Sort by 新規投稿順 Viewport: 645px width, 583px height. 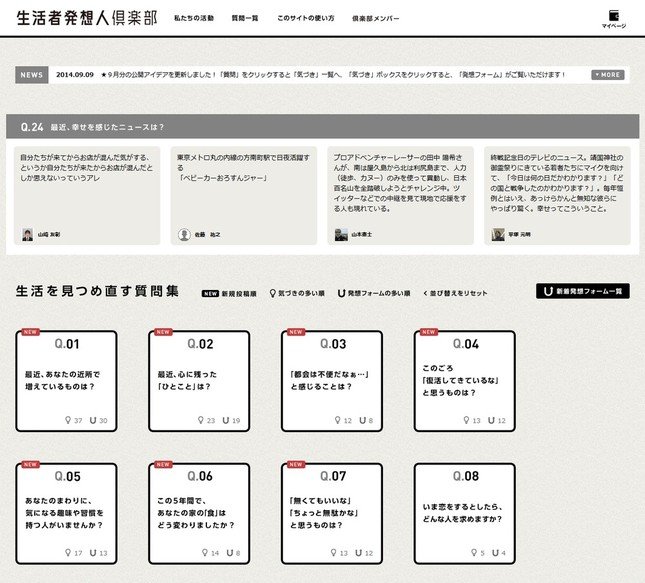[x=229, y=293]
